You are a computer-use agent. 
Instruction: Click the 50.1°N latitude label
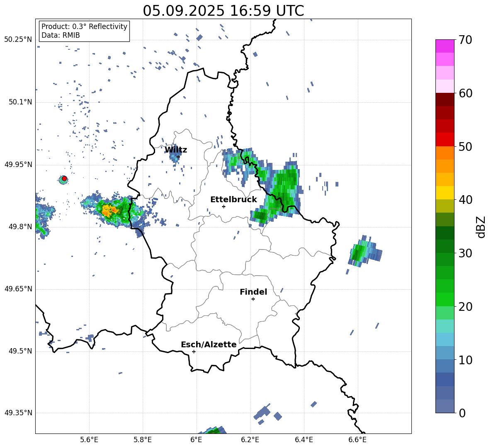20,102
